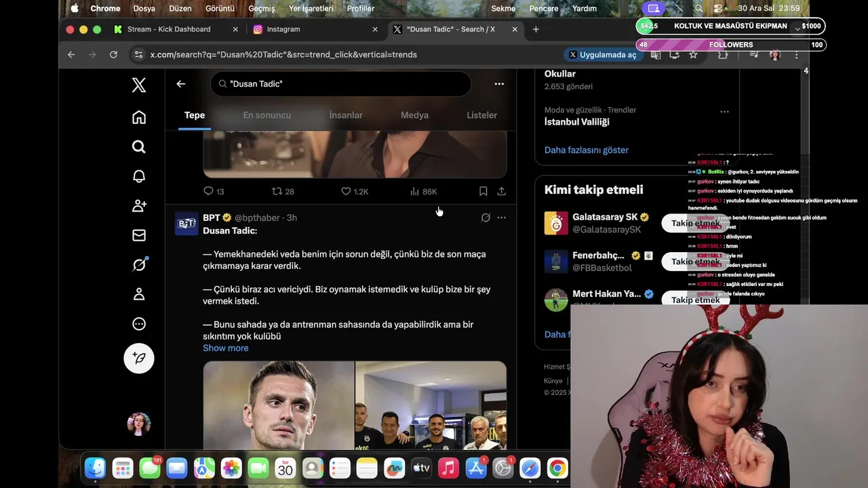Bookmark this page with the star

pyautogui.click(x=693, y=55)
